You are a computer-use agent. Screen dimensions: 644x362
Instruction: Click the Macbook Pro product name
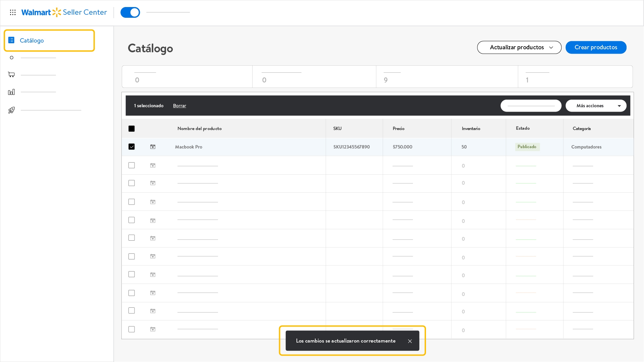click(189, 147)
